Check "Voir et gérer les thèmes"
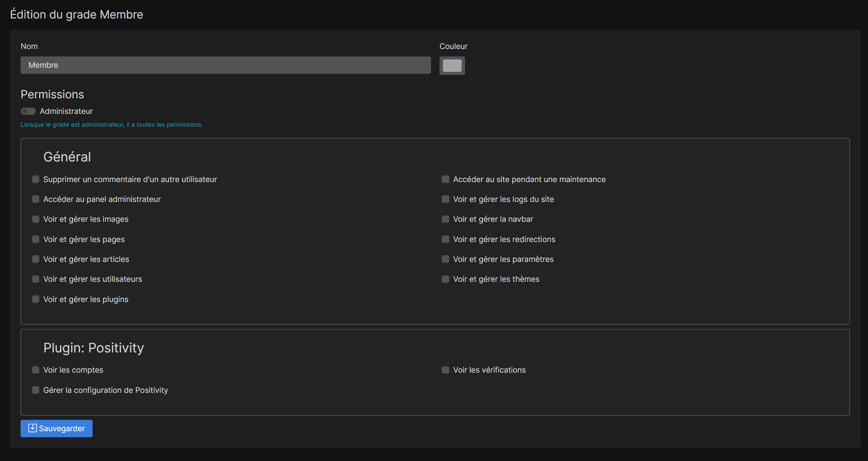Image resolution: width=868 pixels, height=461 pixels. (x=445, y=279)
